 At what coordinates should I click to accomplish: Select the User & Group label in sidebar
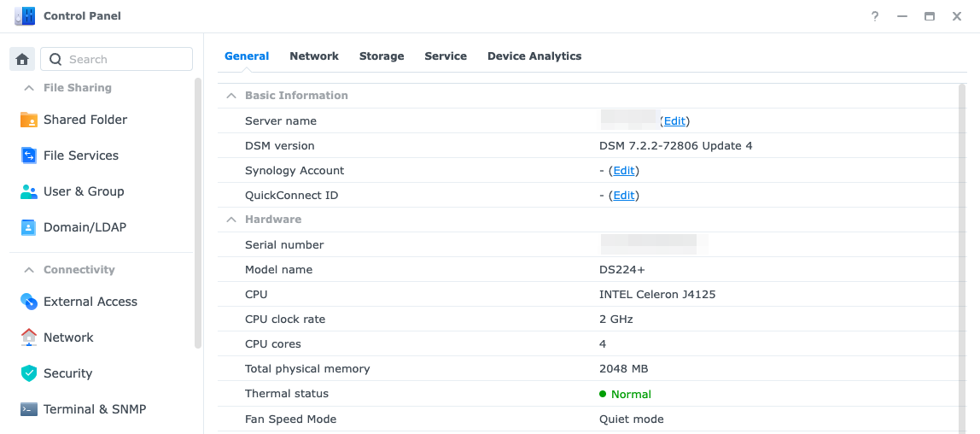(x=84, y=191)
